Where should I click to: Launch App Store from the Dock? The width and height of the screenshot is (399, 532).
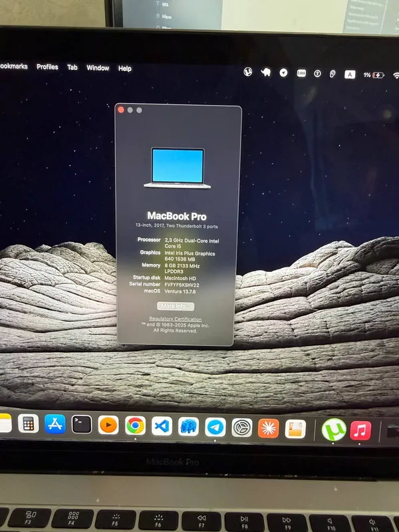[55, 424]
